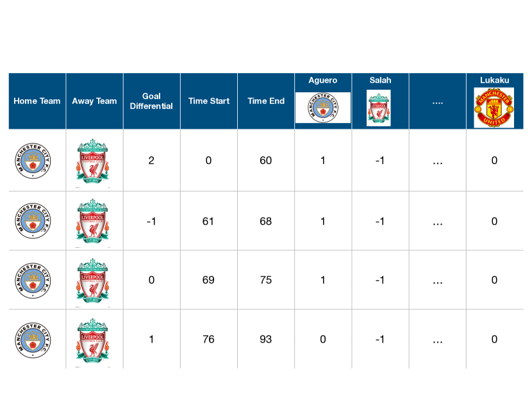Image resolution: width=532 pixels, height=399 pixels.
Task: Click the Liverpool logo under Salah header
Action: pos(379,108)
